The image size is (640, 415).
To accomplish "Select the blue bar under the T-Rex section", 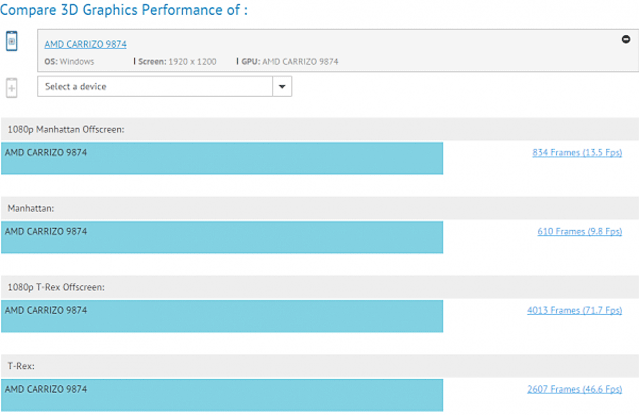I will tap(222, 394).
